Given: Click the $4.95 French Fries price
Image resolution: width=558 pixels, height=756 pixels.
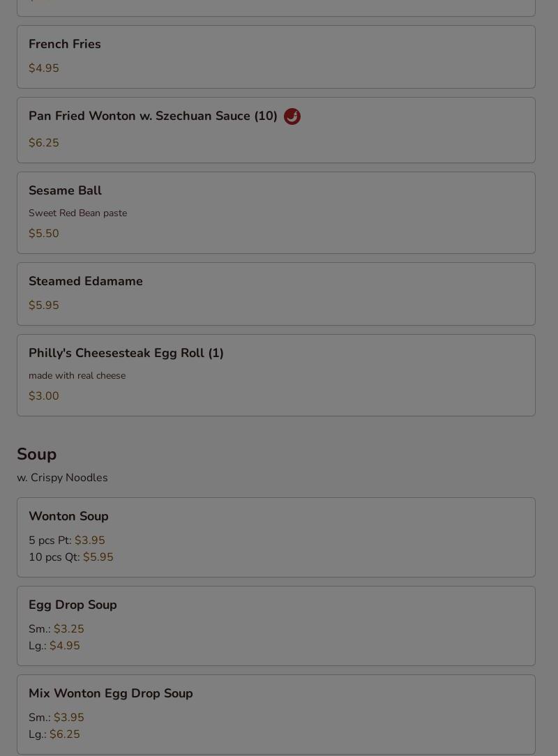Looking at the screenshot, I should point(44,68).
